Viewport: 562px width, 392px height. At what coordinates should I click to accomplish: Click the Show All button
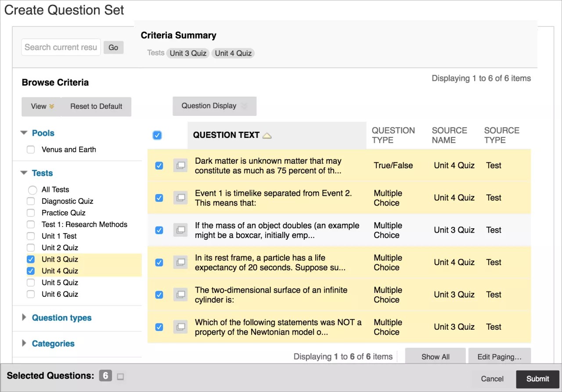pyautogui.click(x=435, y=356)
